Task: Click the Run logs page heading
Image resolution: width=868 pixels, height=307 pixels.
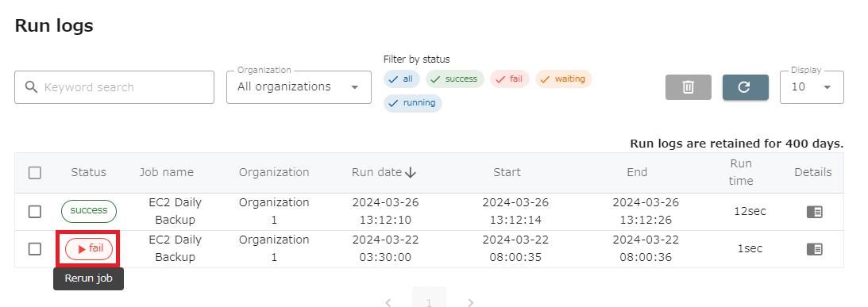Action: [54, 25]
